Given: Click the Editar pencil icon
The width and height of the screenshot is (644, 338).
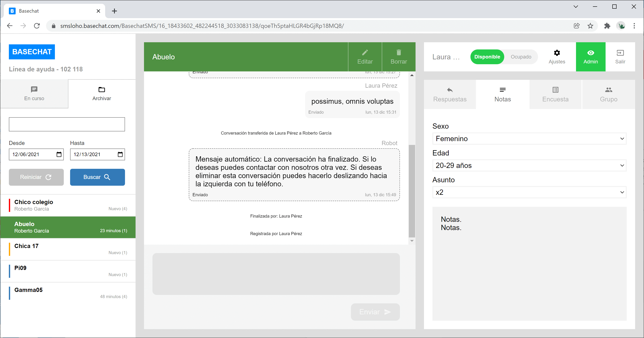Looking at the screenshot, I should 365,53.
